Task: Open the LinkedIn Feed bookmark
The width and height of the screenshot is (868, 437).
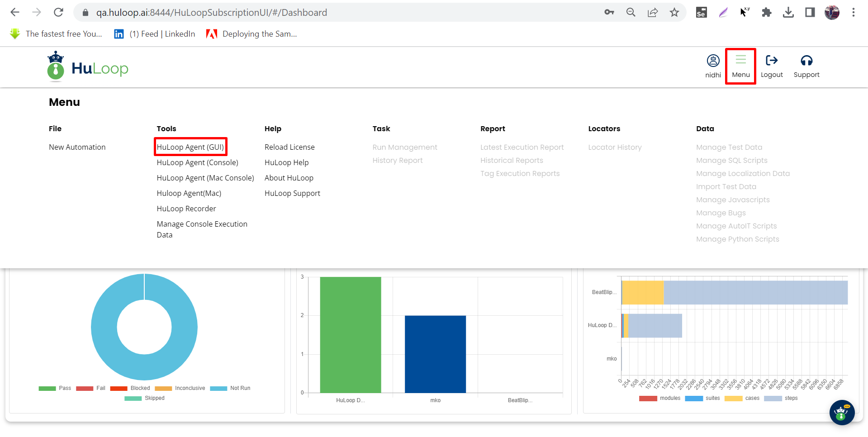Action: point(155,34)
